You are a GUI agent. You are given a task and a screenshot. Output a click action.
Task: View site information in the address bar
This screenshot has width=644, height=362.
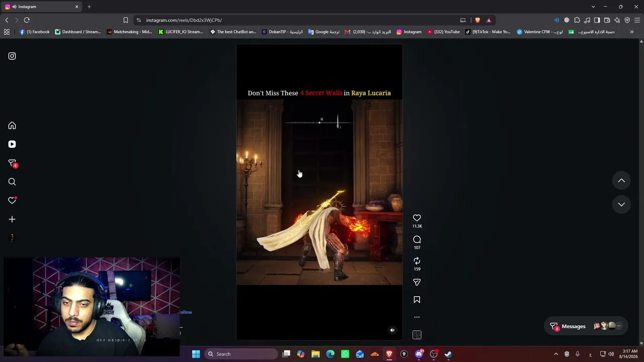[139, 20]
